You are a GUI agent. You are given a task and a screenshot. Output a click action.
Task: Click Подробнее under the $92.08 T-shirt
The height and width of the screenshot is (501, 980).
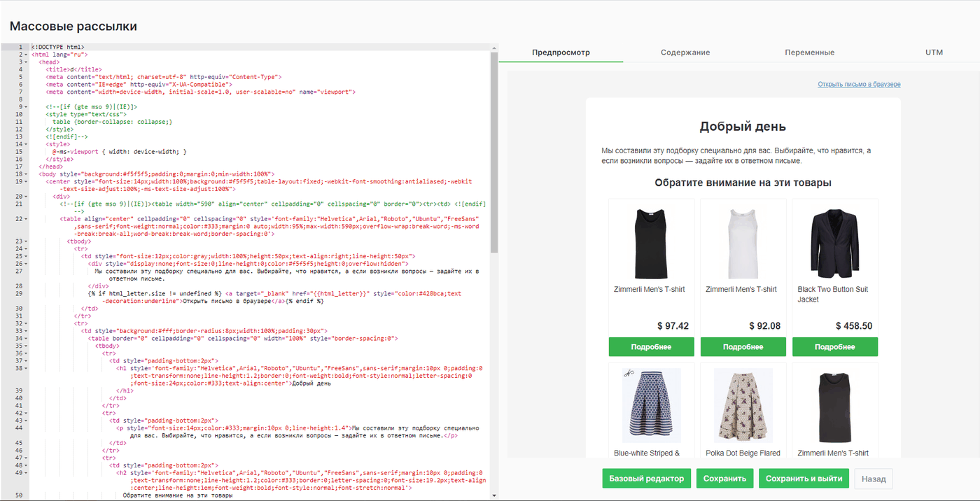pyautogui.click(x=743, y=347)
